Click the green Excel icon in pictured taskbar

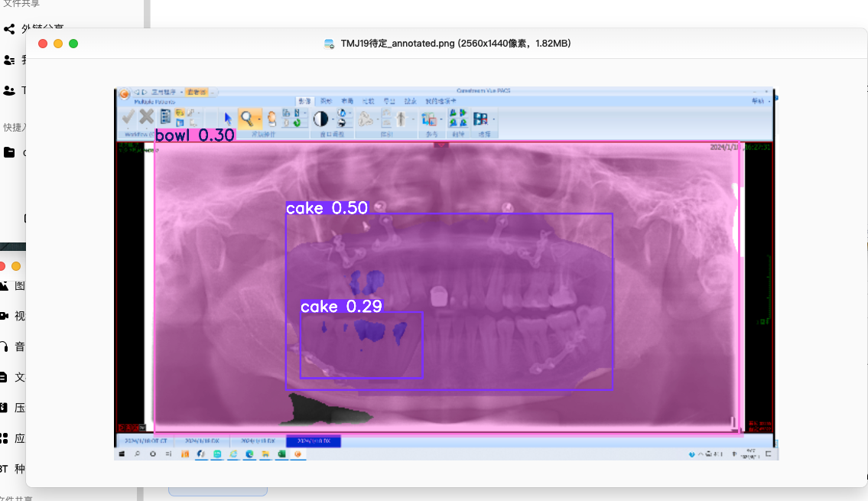281,454
